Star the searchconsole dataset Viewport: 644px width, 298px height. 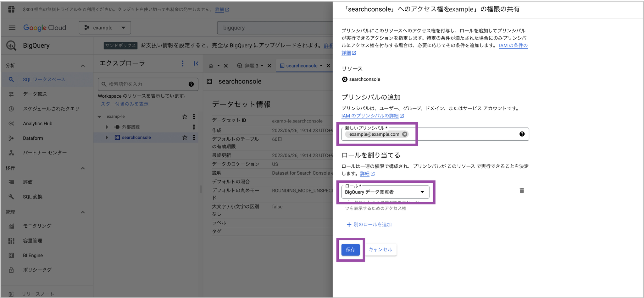[x=185, y=137]
